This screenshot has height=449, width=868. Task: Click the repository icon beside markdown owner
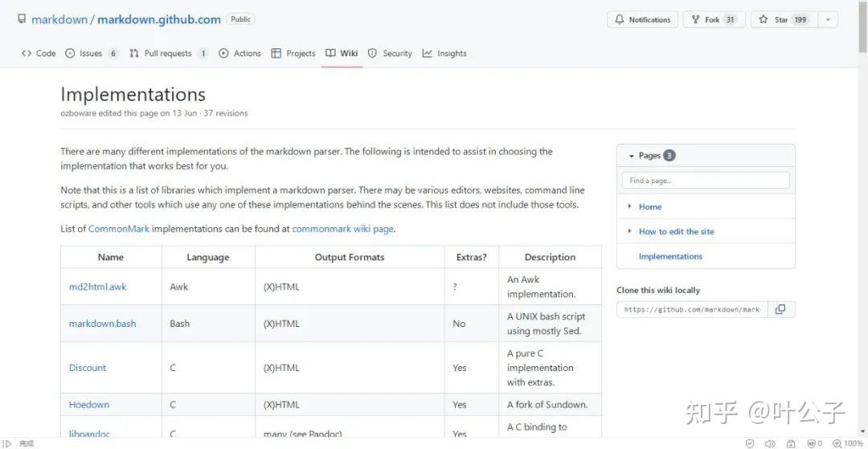[21, 19]
